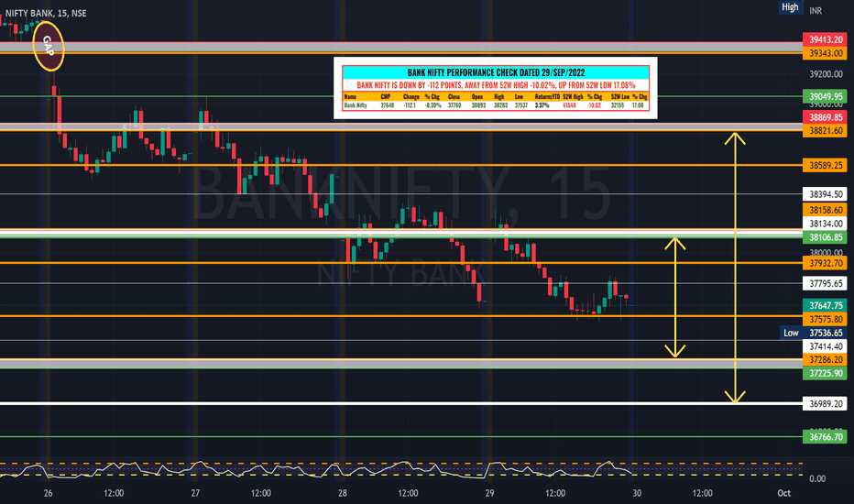
Task: Click the 52W Low column header
Action: (x=620, y=96)
